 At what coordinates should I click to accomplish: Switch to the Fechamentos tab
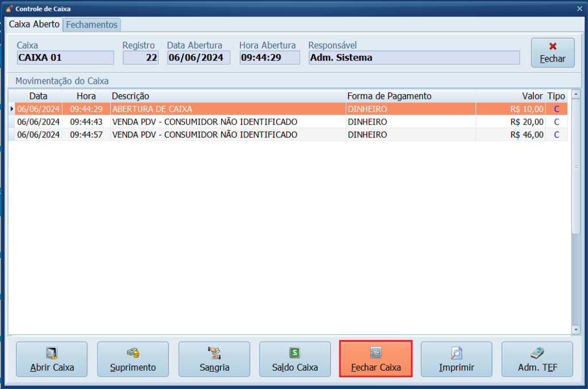[91, 25]
